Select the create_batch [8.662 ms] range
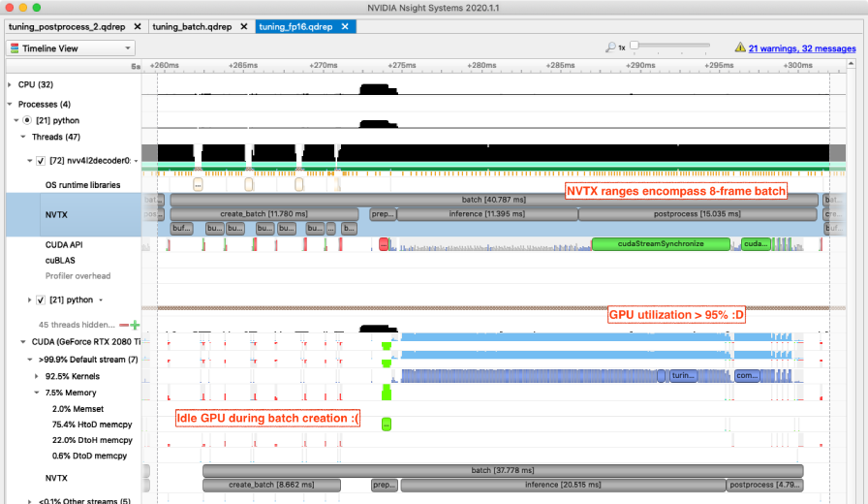This screenshot has height=504, width=868. point(271,485)
